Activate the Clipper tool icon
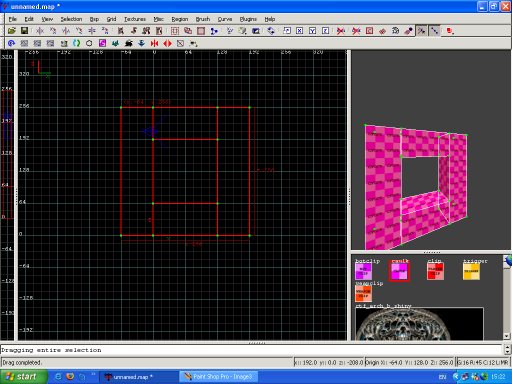The image size is (512, 384). (x=214, y=31)
